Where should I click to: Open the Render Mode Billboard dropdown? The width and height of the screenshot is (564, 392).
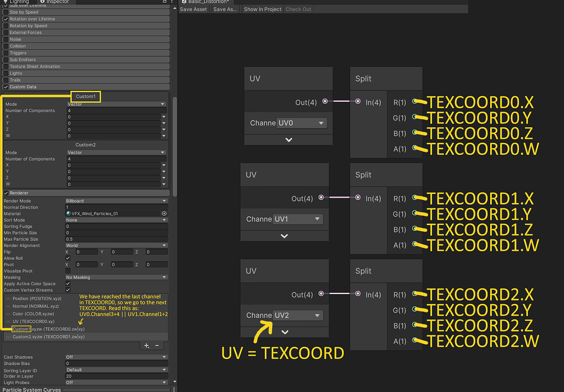(116, 200)
